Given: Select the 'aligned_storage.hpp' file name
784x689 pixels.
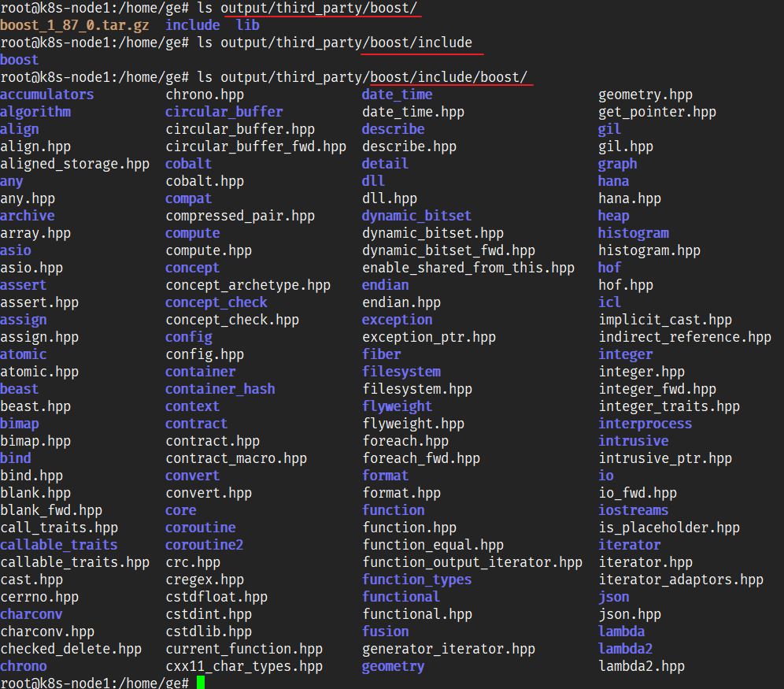Looking at the screenshot, I should (75, 164).
